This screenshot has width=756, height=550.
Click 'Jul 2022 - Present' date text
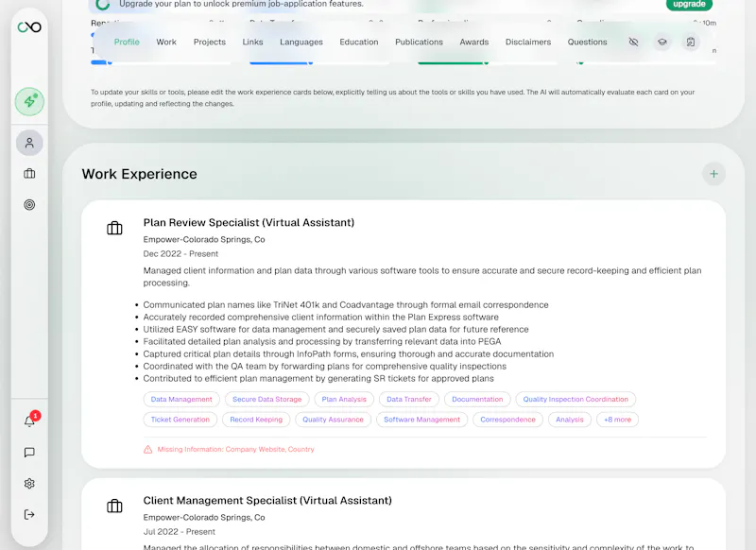[180, 532]
